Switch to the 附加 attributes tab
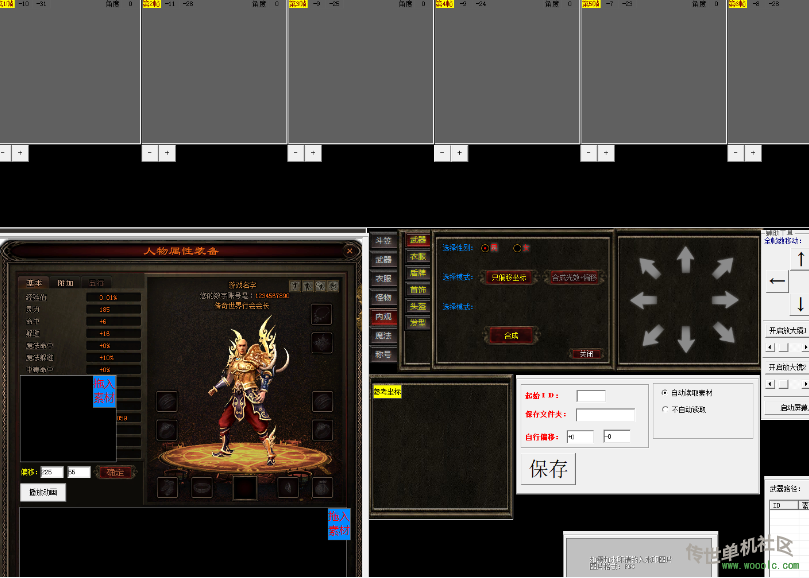809x578 pixels. click(x=66, y=283)
